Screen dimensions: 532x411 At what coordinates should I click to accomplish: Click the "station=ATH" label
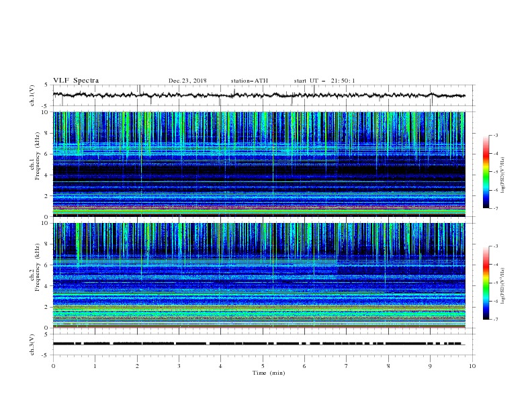coord(249,81)
